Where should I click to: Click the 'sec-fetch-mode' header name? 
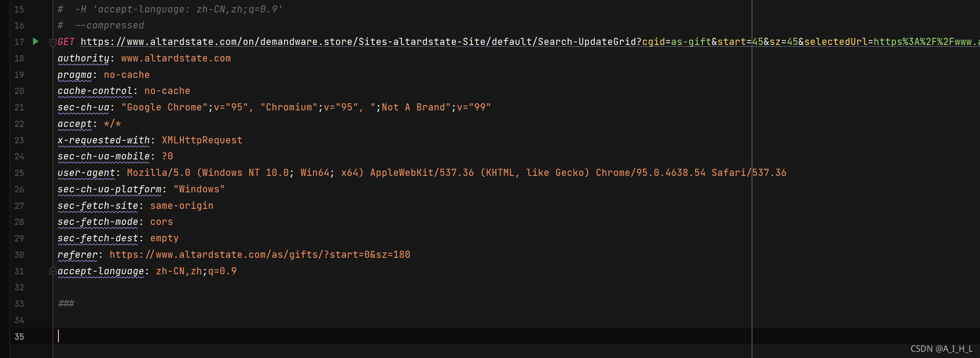[x=98, y=222]
